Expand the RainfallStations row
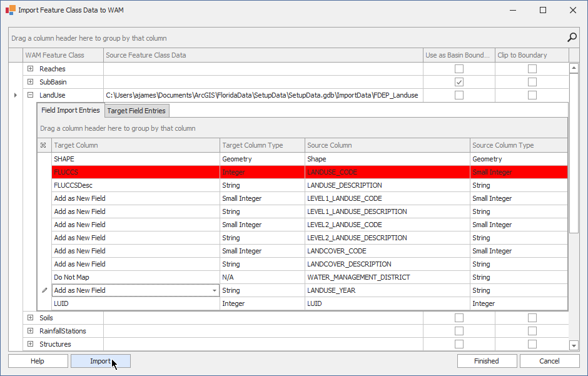Screen dimensions: 588x376 coord(31,330)
